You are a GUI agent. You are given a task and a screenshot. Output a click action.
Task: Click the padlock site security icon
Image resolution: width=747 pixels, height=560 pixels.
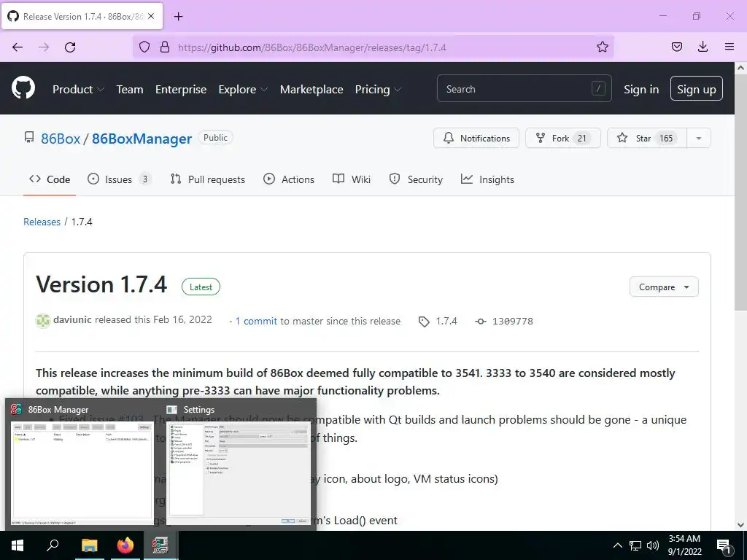pyautogui.click(x=165, y=47)
